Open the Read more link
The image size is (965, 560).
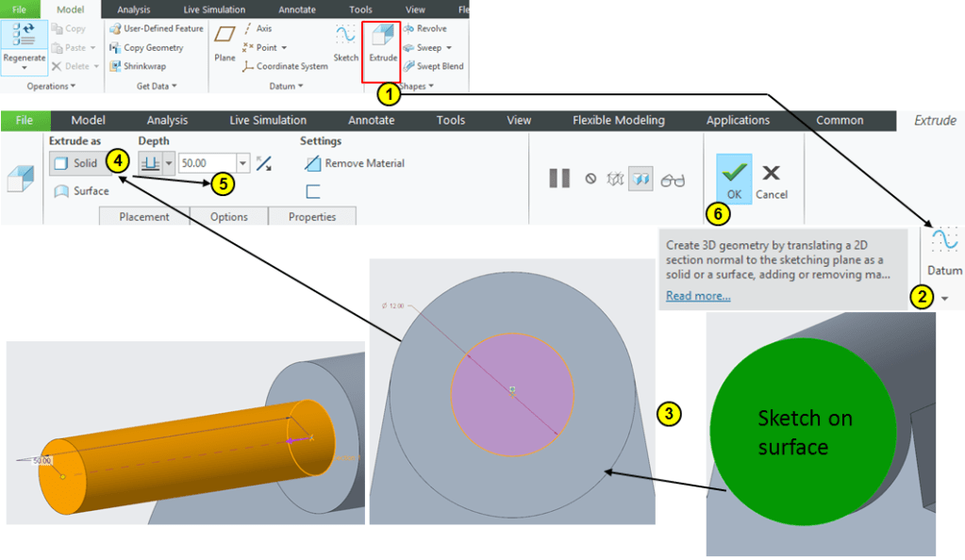(697, 296)
